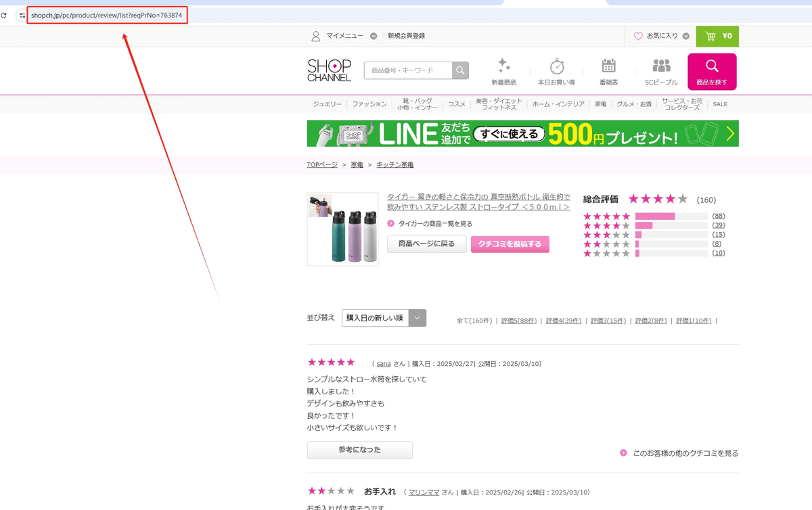Filter by 評価3(15件)
Viewport: 812px width, 510px height.
[x=608, y=321]
